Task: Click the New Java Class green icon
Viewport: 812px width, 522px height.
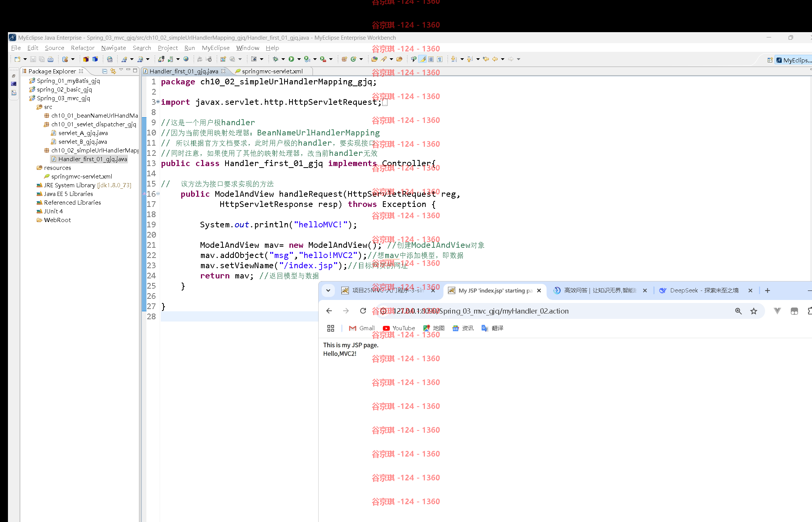Action: (x=353, y=59)
